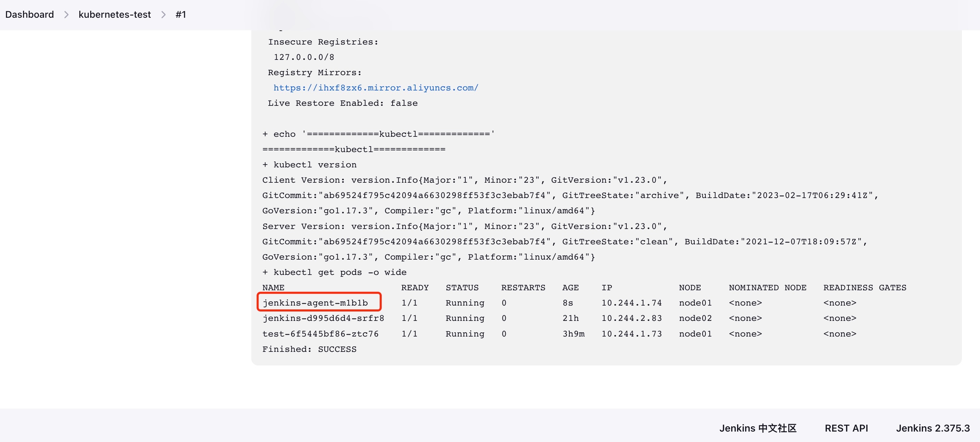Open the aliyuncs registry mirror URL
Image resolution: width=980 pixels, height=442 pixels.
376,87
